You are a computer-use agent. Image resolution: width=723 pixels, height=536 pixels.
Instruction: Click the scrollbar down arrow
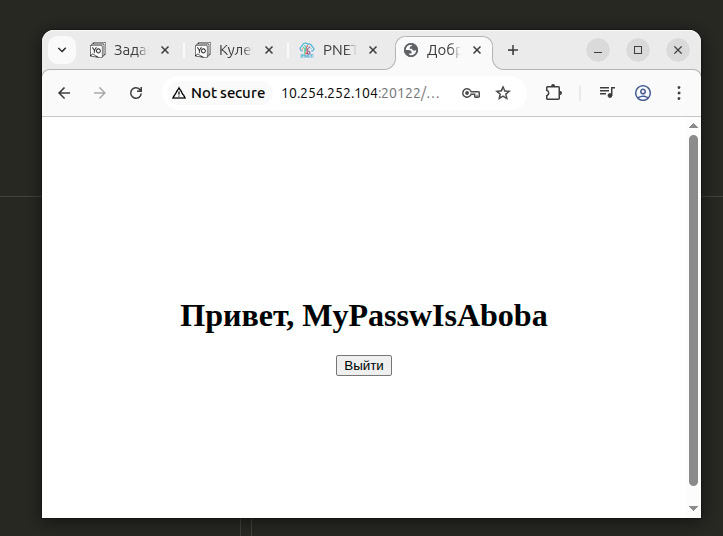point(693,508)
